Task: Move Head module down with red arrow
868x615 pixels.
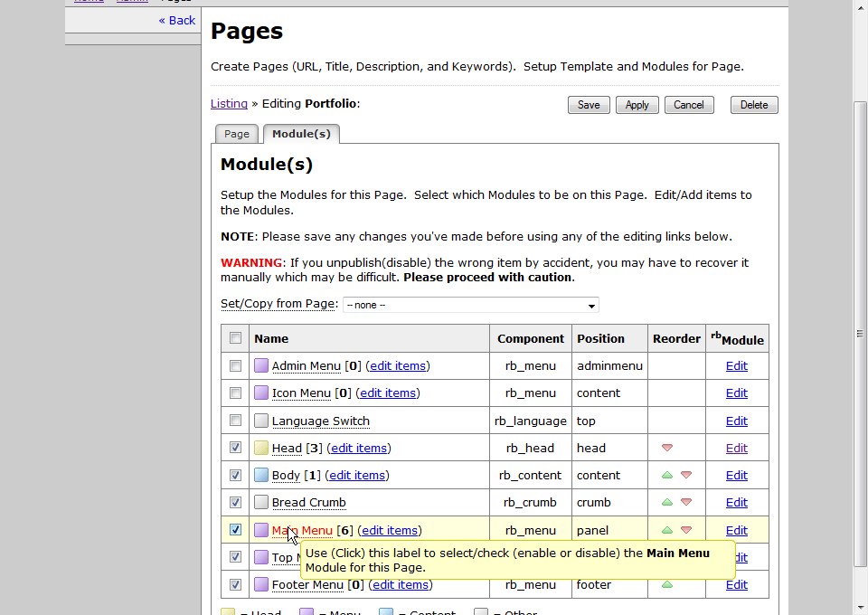Action: [667, 448]
